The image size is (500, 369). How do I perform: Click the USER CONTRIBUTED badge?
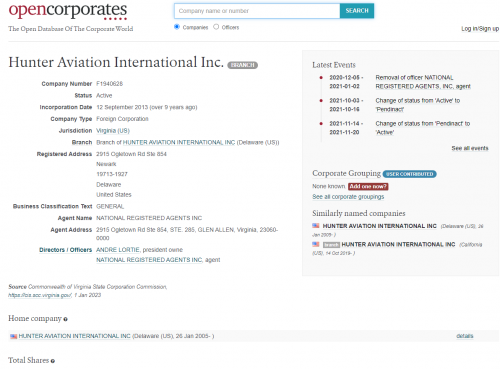click(x=409, y=174)
